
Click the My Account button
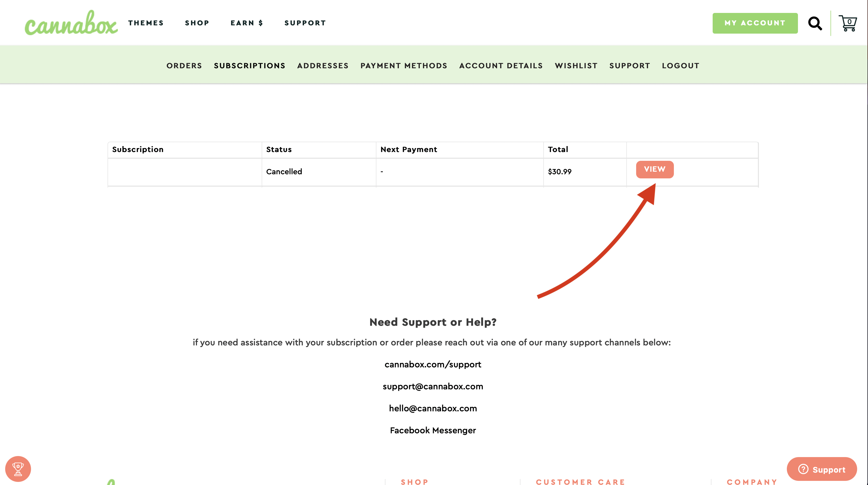click(755, 23)
